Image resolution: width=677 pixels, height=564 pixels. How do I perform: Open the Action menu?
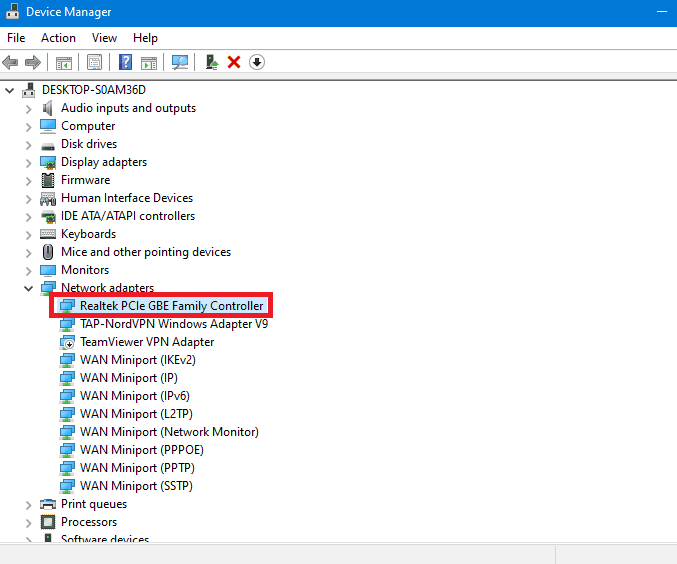58,38
